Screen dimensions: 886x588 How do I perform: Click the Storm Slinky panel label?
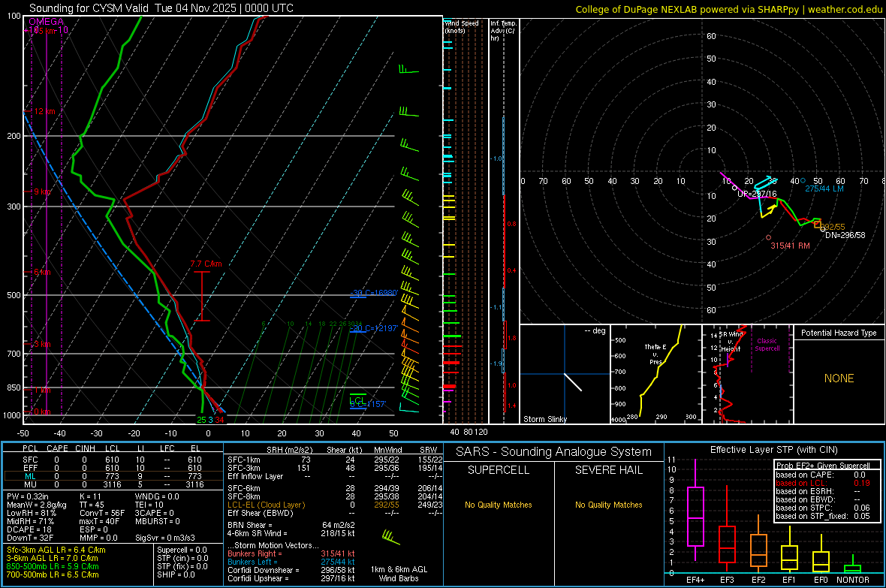(x=544, y=419)
